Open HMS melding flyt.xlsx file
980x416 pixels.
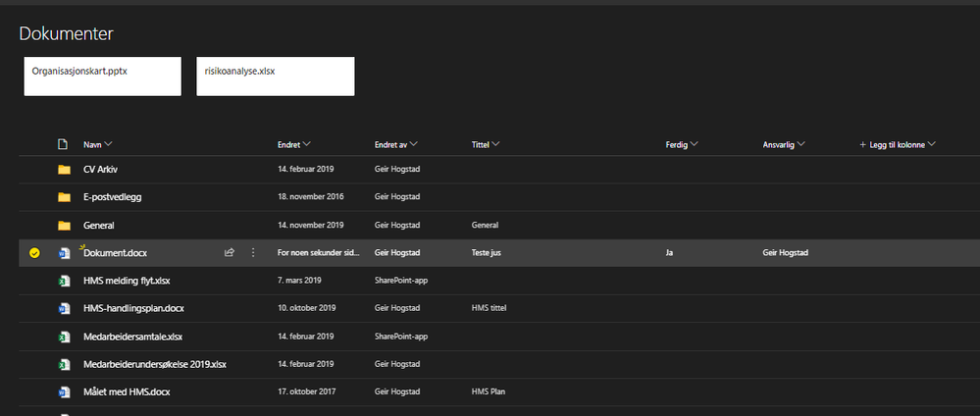click(127, 281)
